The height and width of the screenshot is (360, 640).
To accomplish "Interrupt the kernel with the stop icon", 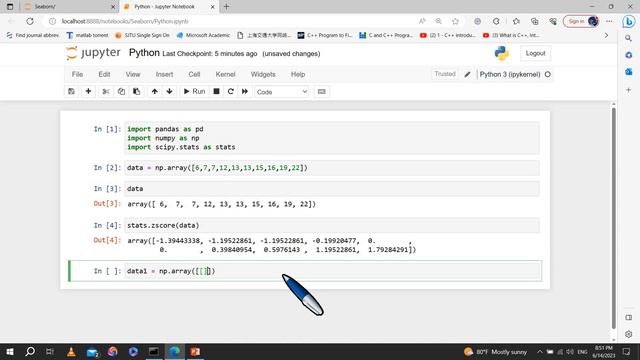I will (216, 91).
